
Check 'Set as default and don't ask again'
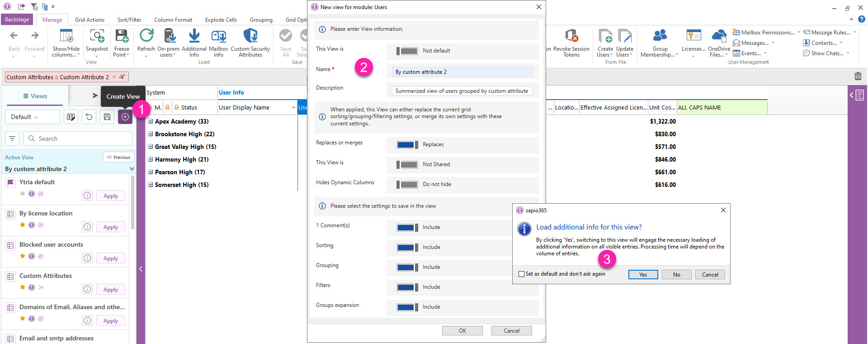tap(522, 274)
